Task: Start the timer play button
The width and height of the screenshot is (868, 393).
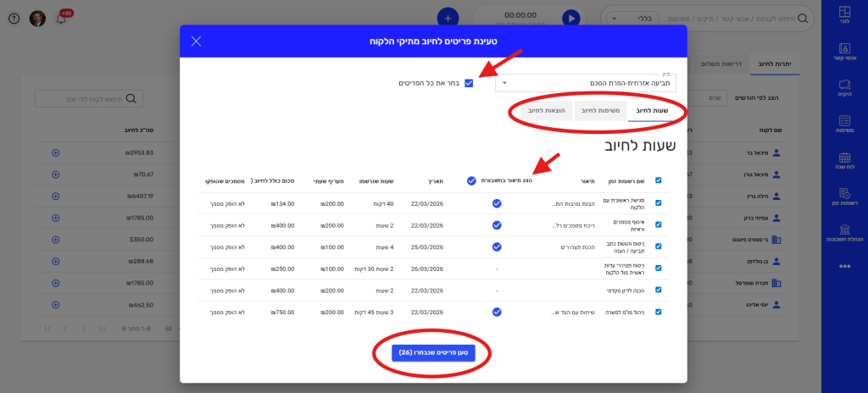Action: 572,17
